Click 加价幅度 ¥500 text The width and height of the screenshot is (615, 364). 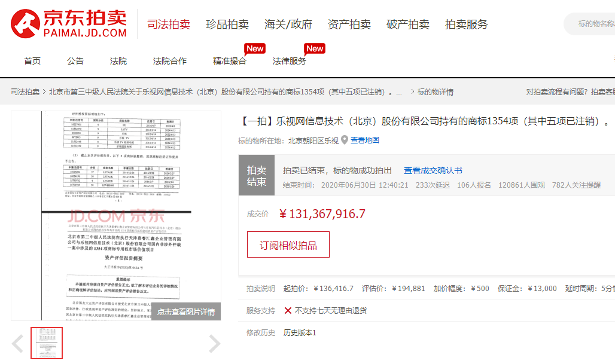(461, 288)
